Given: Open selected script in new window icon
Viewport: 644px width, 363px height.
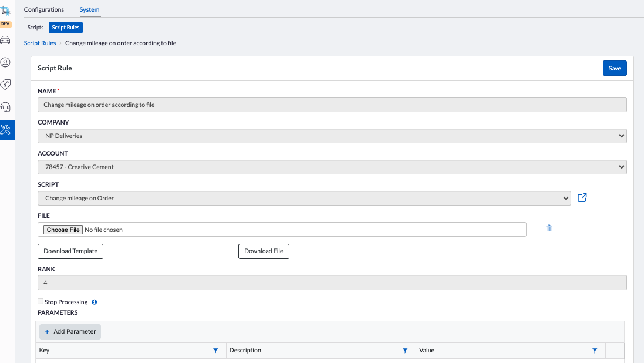Looking at the screenshot, I should pos(582,198).
